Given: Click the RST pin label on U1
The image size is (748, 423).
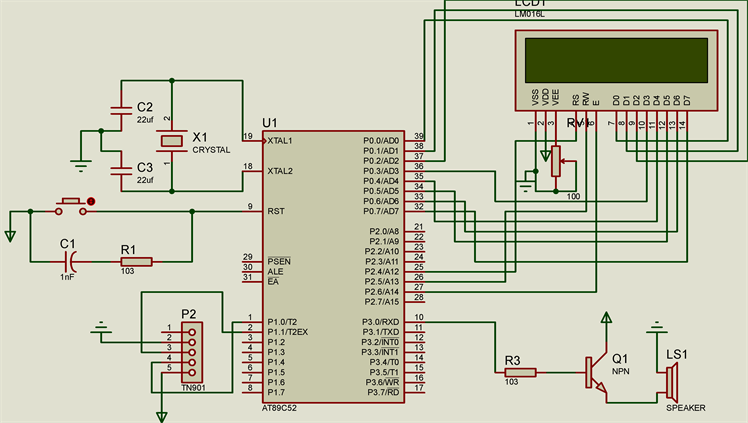Looking at the screenshot, I should point(276,211).
